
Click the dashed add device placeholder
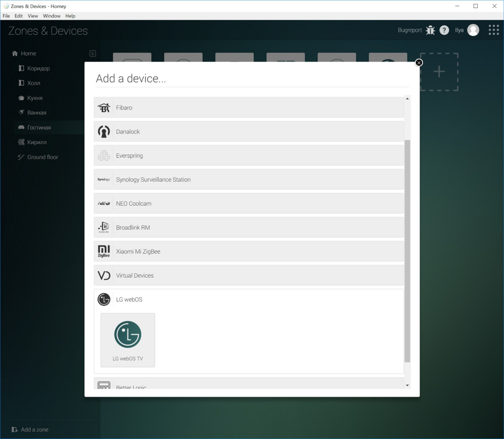tap(439, 72)
